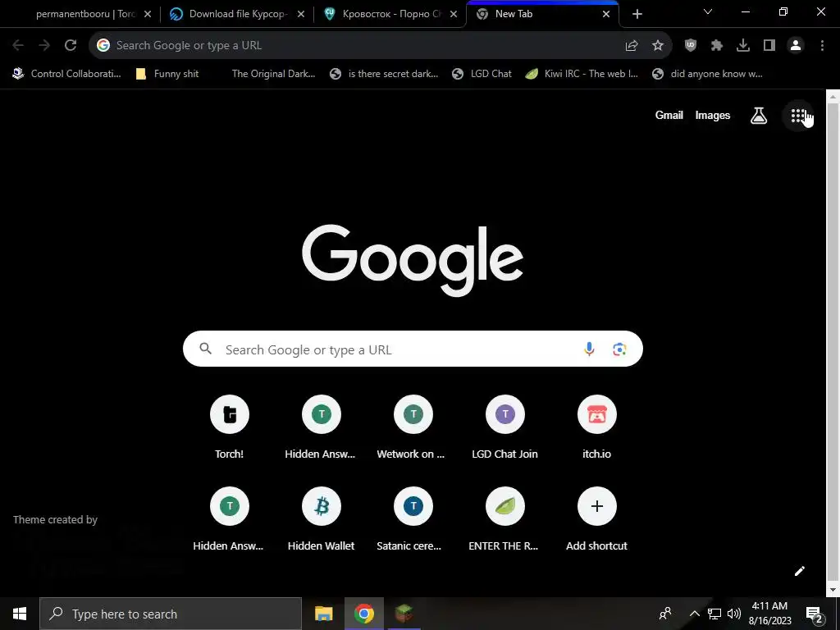
Task: Open uBlock Origin extension icon
Action: pos(691,46)
